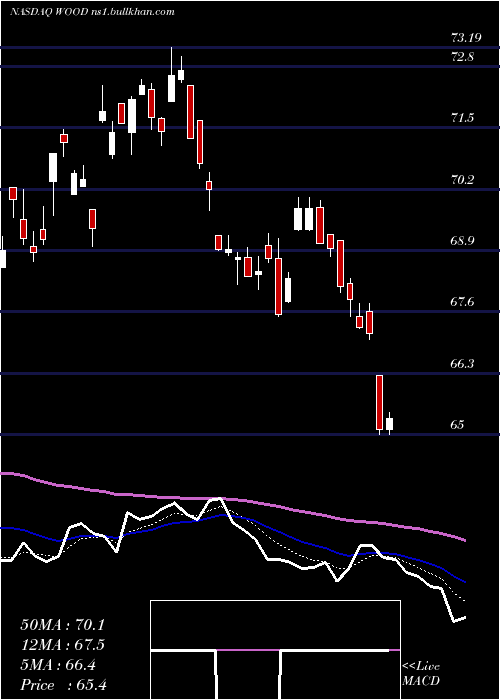The width and height of the screenshot is (500, 700).
Task: Select the 5MA : 66.4 readout
Action: click(x=58, y=665)
